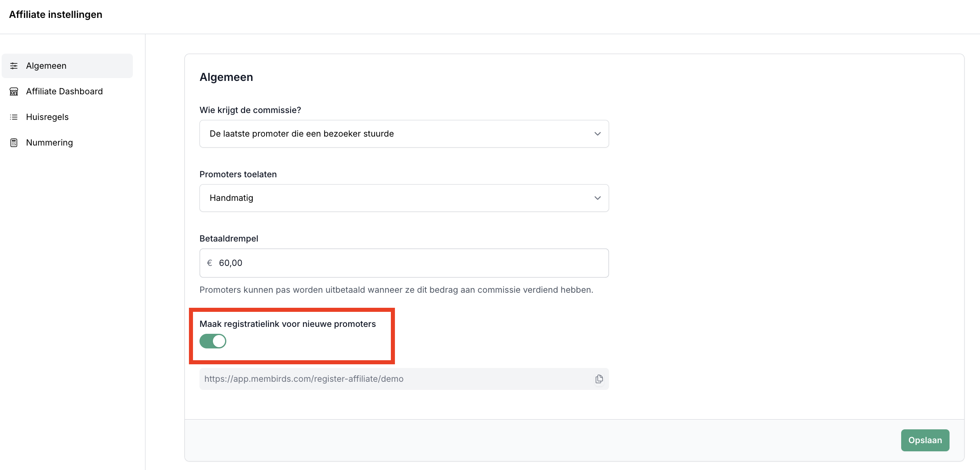Disable the registration link toggle for new promoters
This screenshot has width=980, height=470.
tap(213, 341)
